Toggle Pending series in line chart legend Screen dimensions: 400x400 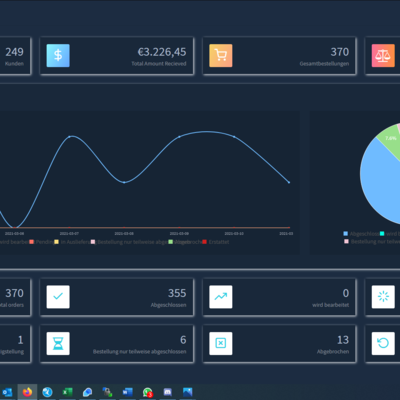(x=41, y=242)
